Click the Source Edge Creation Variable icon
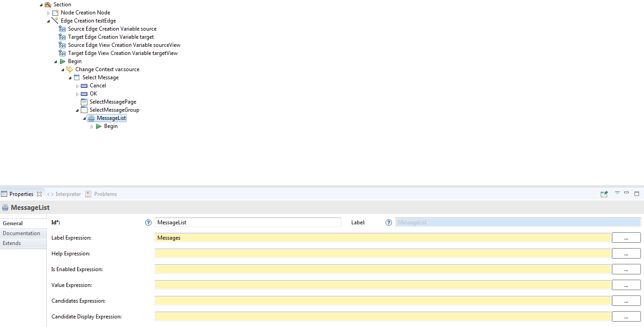Viewport: 644px width, 327px height. pyautogui.click(x=62, y=29)
